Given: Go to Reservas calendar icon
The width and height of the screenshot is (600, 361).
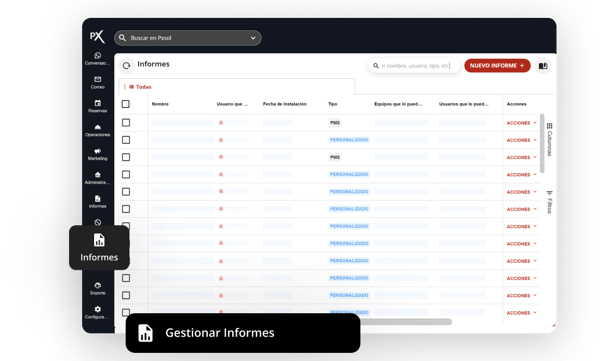Looking at the screenshot, I should [x=98, y=106].
